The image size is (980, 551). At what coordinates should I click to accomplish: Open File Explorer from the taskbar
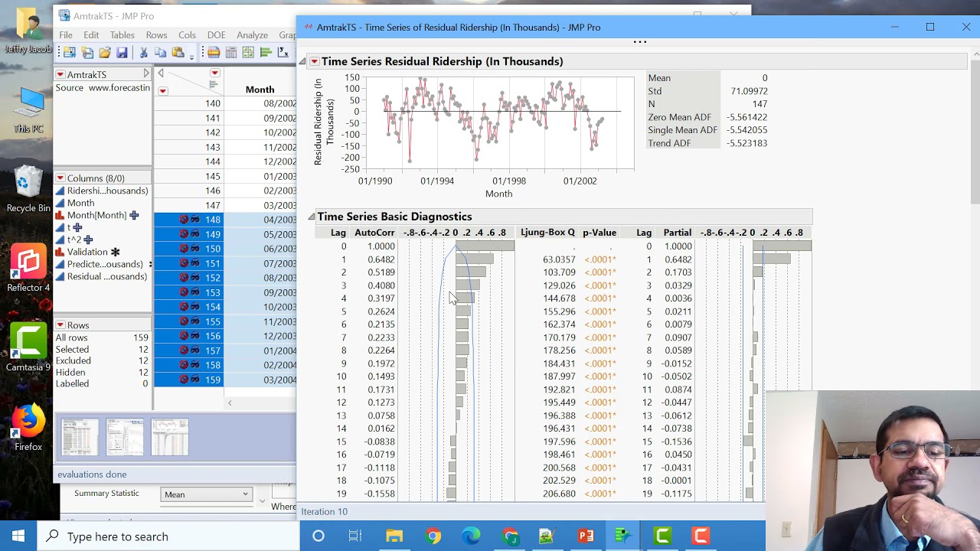pyautogui.click(x=394, y=536)
